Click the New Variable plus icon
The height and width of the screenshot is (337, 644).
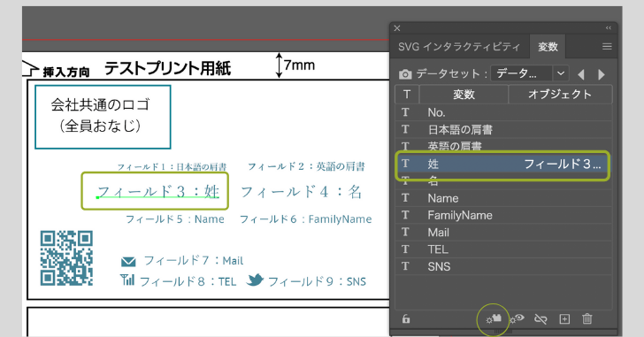click(564, 319)
